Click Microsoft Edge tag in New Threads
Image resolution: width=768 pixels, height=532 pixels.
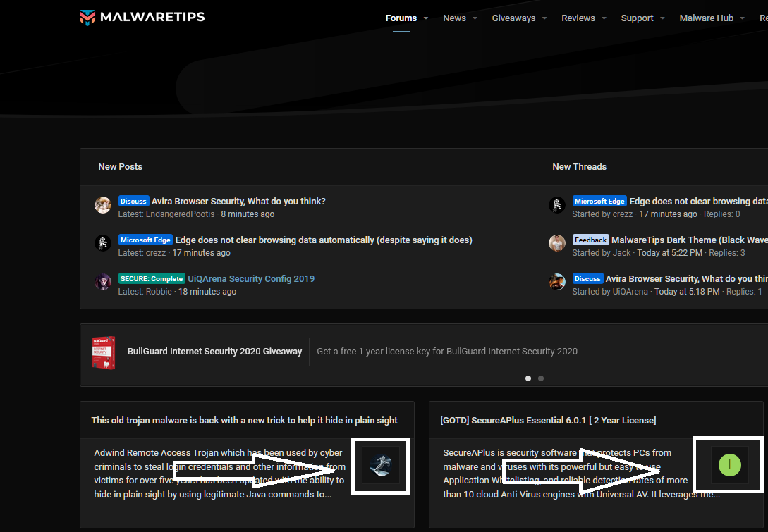(x=599, y=201)
